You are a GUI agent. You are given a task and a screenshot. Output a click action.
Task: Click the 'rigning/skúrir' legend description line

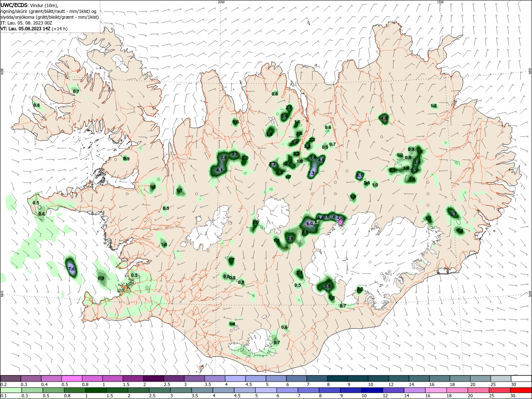[48, 11]
